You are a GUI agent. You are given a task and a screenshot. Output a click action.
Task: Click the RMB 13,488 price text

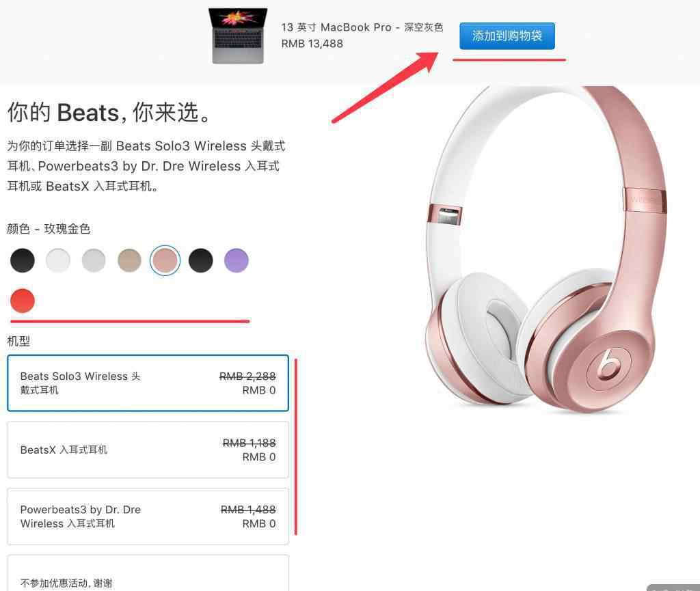tap(312, 44)
